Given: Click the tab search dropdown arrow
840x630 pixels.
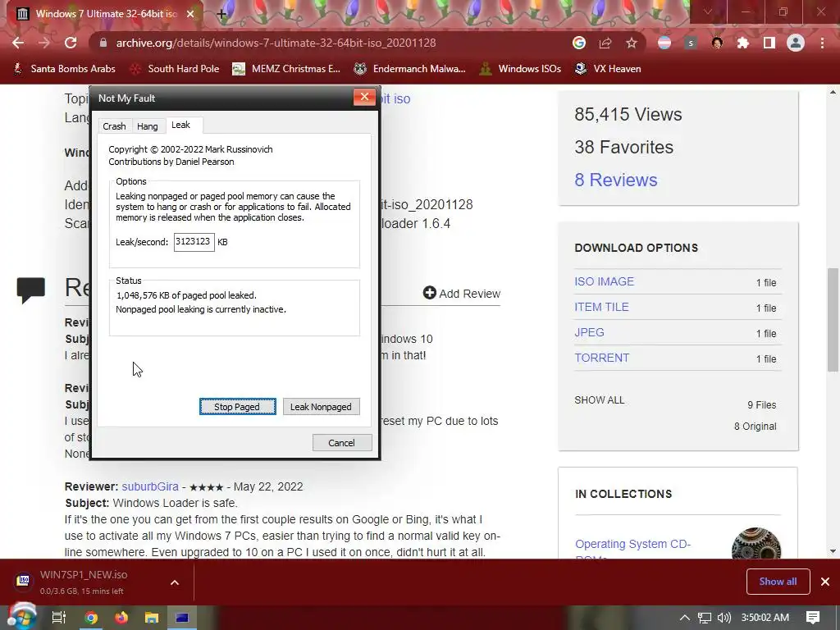Looking at the screenshot, I should coord(707,11).
